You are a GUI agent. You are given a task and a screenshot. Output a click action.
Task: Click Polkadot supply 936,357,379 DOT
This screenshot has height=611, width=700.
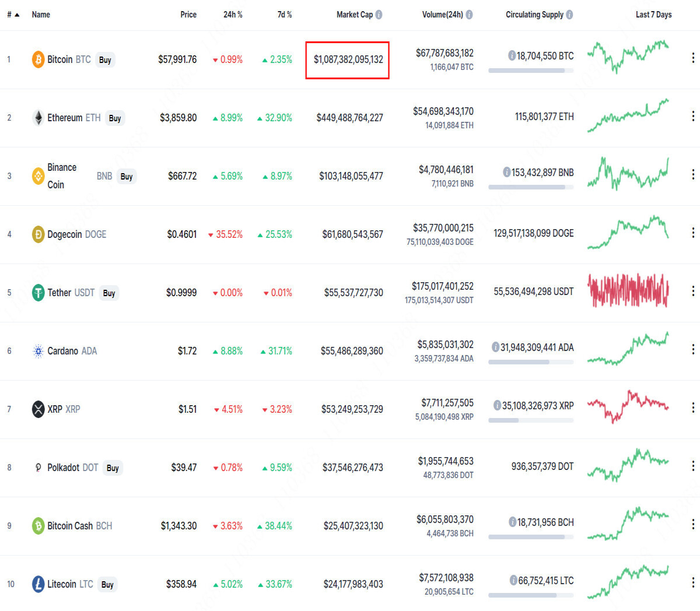[542, 466]
